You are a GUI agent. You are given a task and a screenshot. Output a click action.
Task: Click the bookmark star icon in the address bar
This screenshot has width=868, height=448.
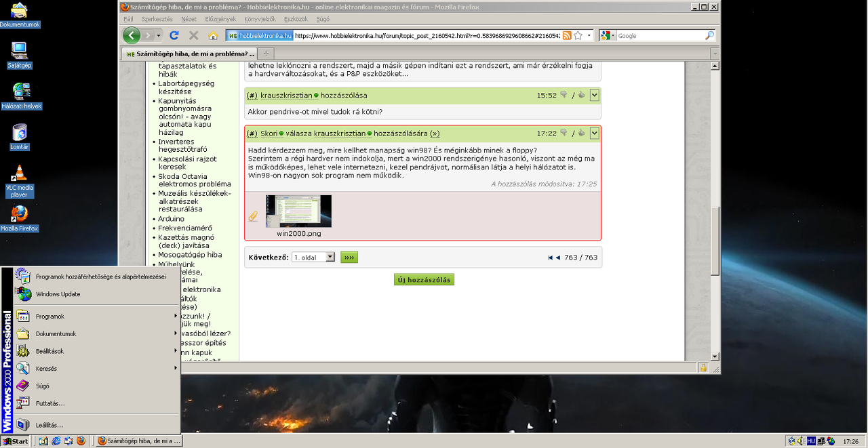tap(578, 35)
